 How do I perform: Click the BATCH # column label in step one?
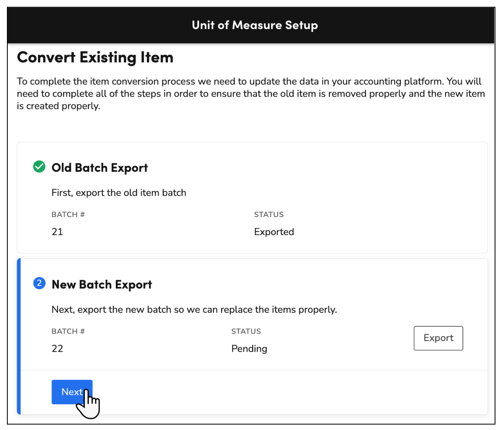click(68, 214)
